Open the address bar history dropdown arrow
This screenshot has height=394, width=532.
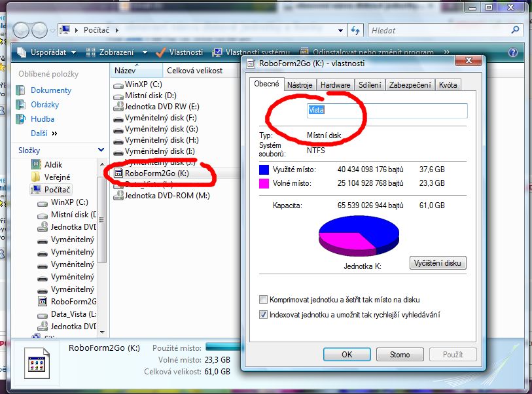point(340,31)
